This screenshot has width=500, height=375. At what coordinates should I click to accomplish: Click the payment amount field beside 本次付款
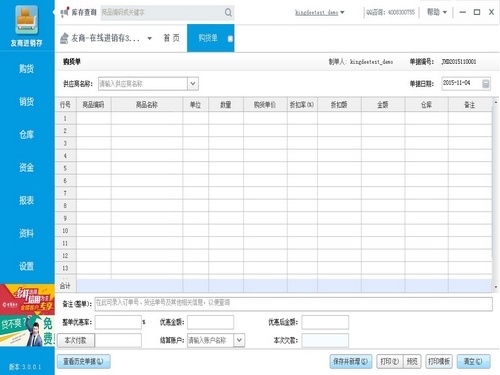118,340
